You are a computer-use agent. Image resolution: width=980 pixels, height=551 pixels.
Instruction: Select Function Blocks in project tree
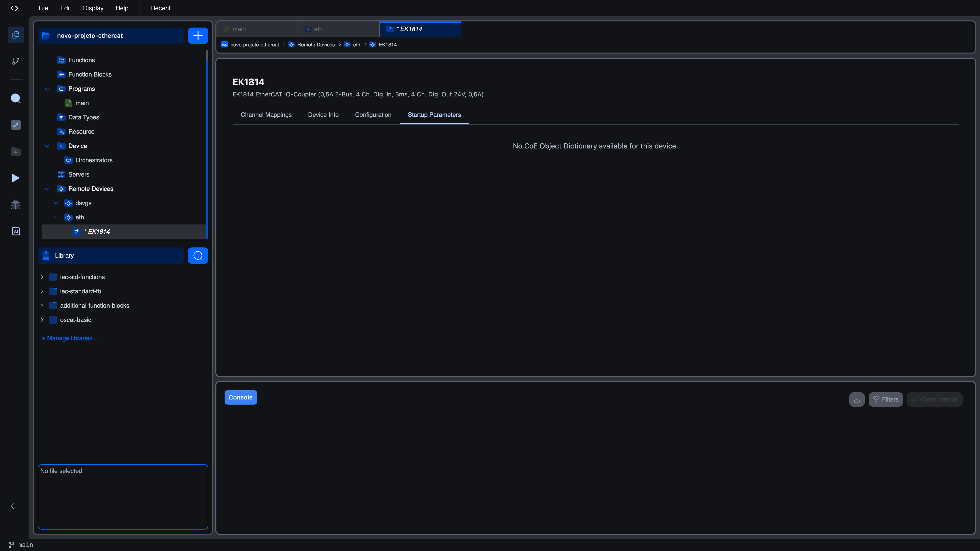point(90,74)
